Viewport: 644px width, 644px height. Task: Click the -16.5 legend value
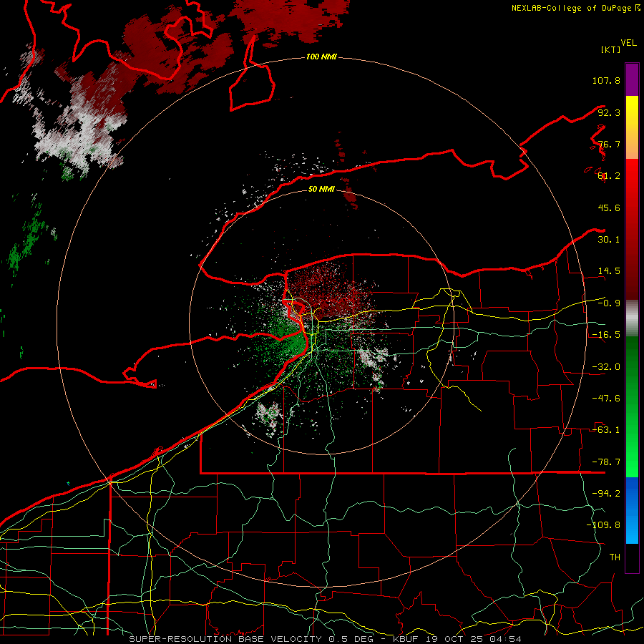pyautogui.click(x=606, y=335)
